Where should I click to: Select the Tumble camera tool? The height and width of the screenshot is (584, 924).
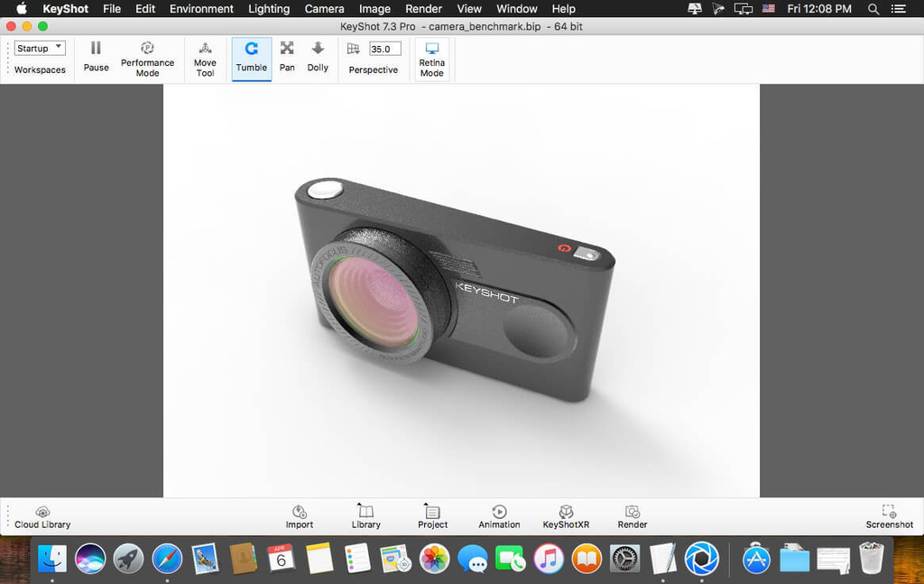tap(251, 58)
